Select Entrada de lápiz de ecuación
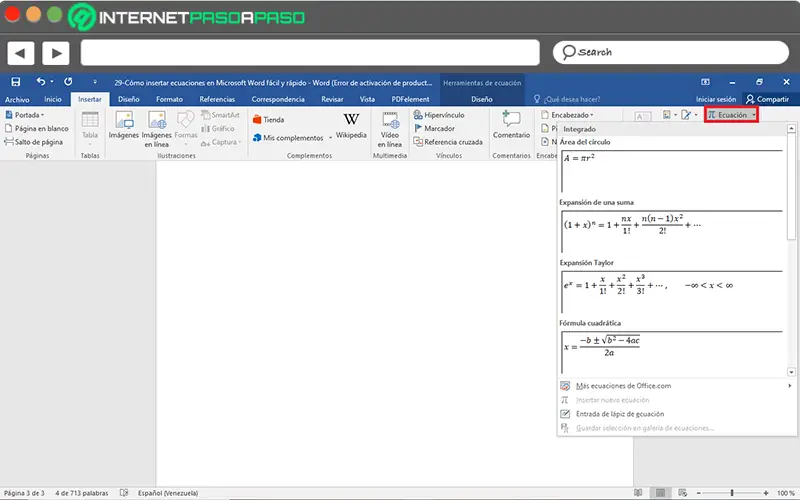Viewport: 800px width, 500px height. pos(677,414)
